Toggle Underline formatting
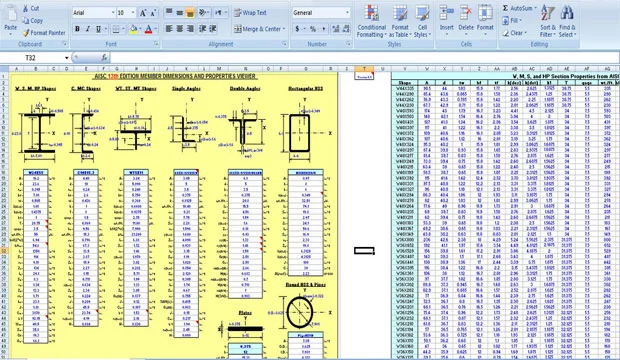 coord(98,29)
